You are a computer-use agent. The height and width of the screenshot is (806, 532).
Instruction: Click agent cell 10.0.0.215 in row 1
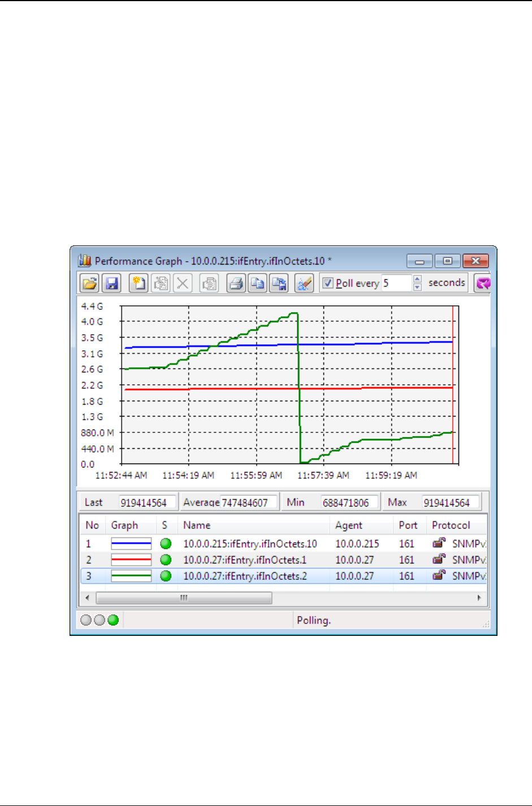click(357, 544)
